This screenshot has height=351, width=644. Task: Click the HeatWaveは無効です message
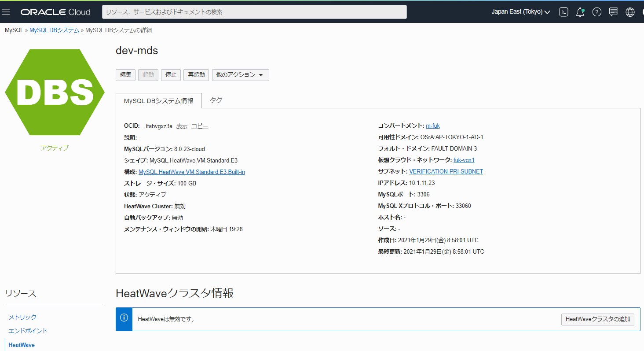click(x=166, y=319)
